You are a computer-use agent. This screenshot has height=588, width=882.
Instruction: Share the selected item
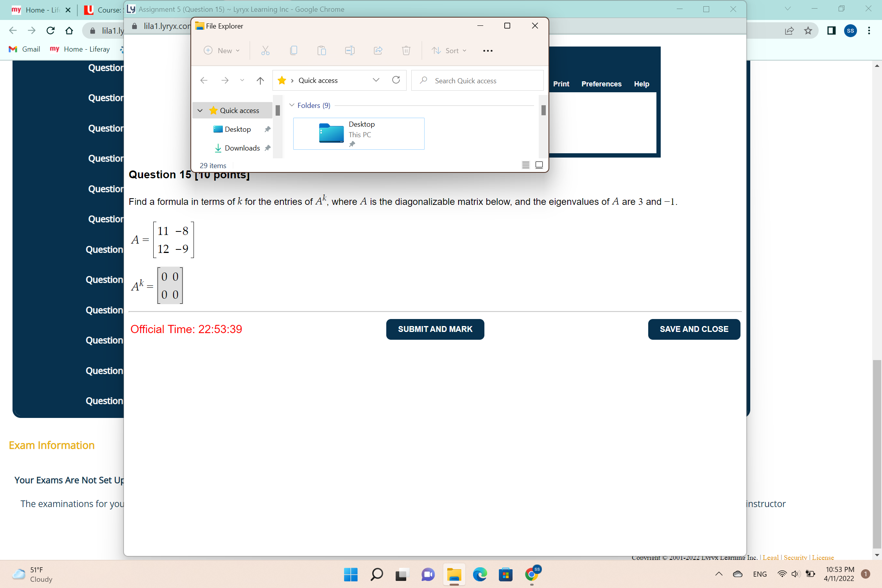click(x=378, y=50)
